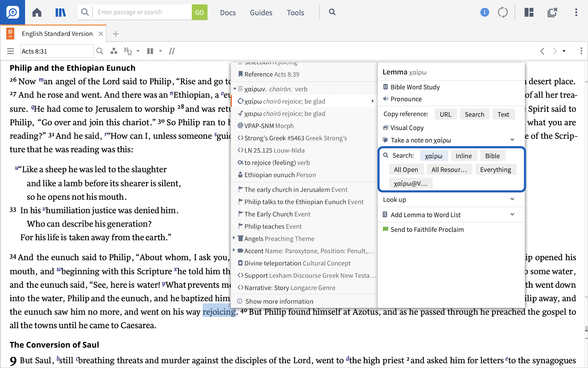Open the Logos home page icon
The height and width of the screenshot is (368, 588).
point(37,13)
